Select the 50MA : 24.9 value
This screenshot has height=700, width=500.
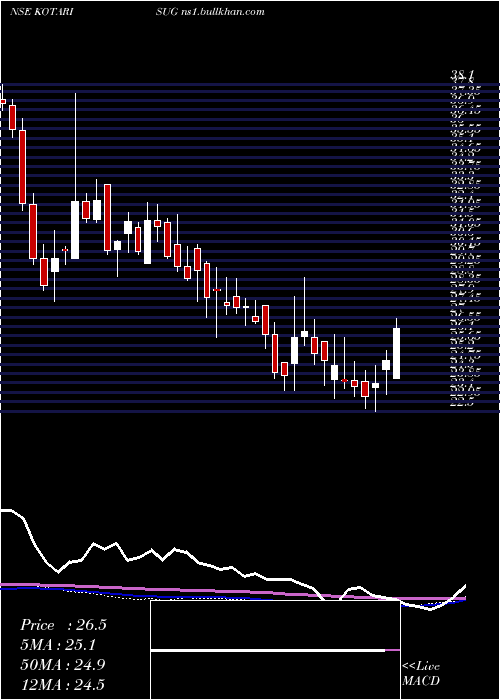pos(63,665)
